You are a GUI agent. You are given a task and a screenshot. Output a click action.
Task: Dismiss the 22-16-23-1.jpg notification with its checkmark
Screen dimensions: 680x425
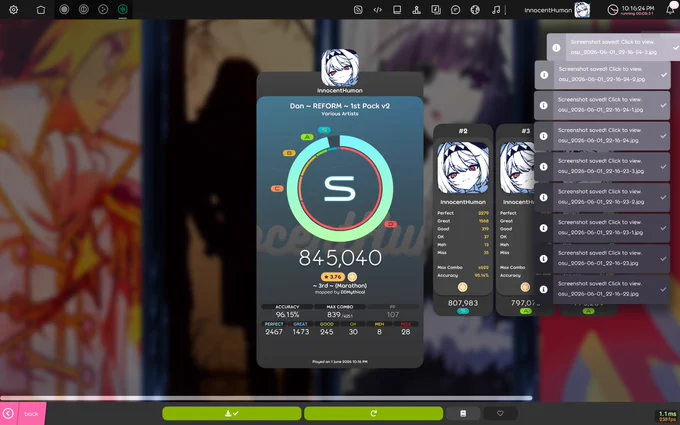[664, 228]
